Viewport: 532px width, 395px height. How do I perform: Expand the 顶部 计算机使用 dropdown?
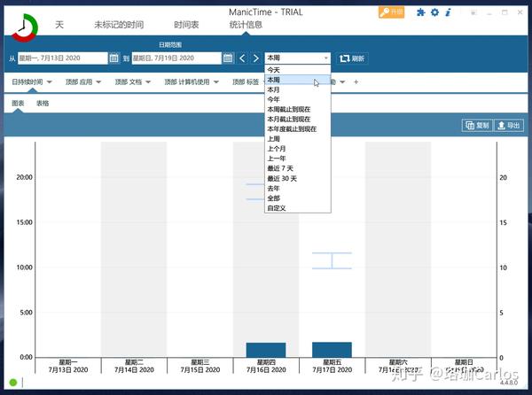(216, 82)
